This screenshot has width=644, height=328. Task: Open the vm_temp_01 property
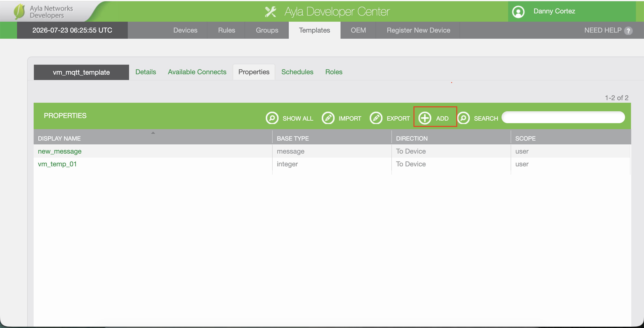(57, 164)
